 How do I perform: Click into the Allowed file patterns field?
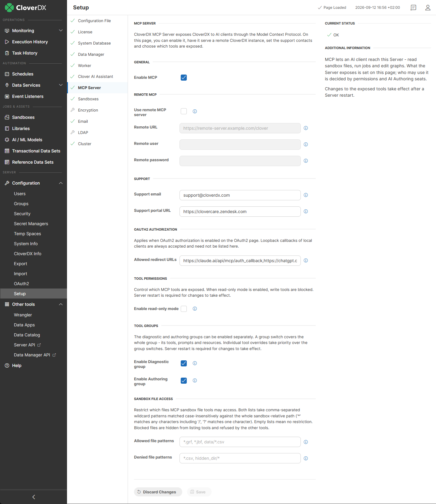pyautogui.click(x=240, y=442)
